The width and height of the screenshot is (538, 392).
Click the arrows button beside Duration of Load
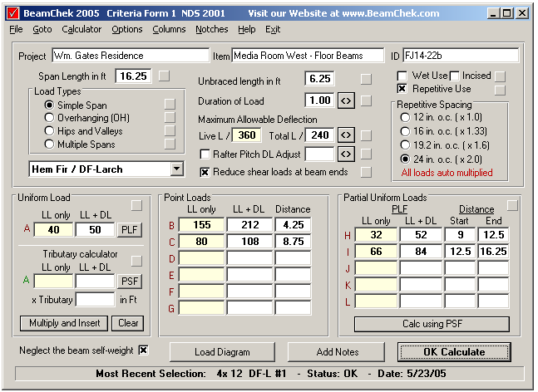point(346,100)
